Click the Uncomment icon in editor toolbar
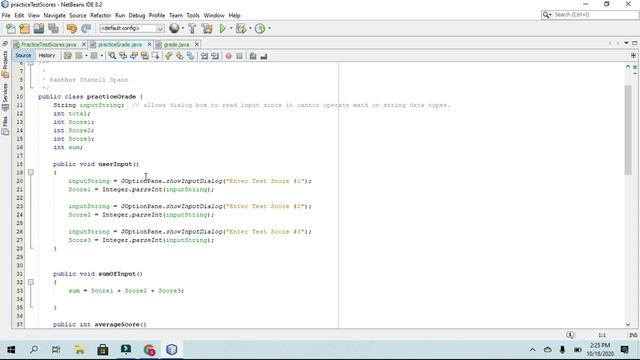Screen dimensions: 640x360 point(264,56)
